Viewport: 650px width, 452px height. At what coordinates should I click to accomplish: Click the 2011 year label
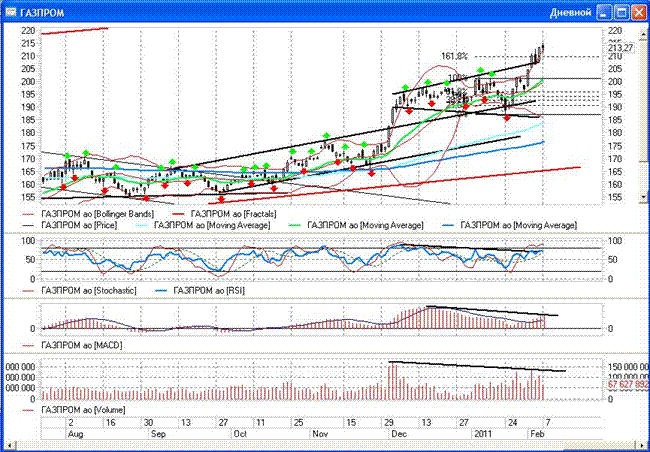(x=483, y=434)
